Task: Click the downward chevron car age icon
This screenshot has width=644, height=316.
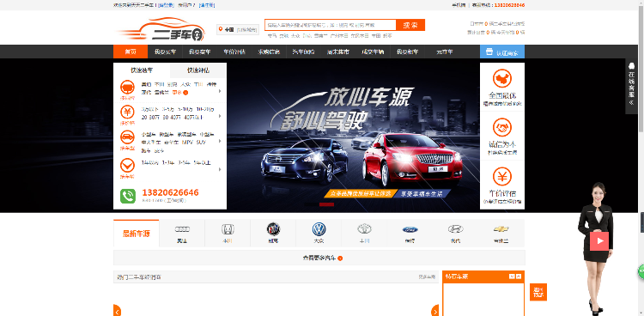Action: pos(127,166)
